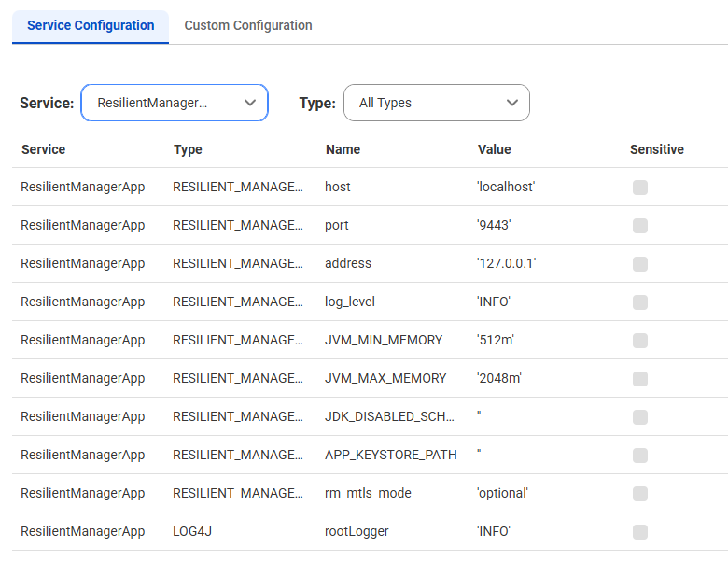Click the 'localhost' value cell

coord(506,187)
